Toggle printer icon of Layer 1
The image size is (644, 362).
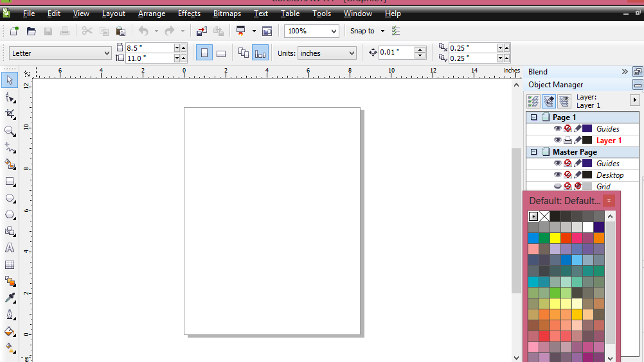[568, 140]
